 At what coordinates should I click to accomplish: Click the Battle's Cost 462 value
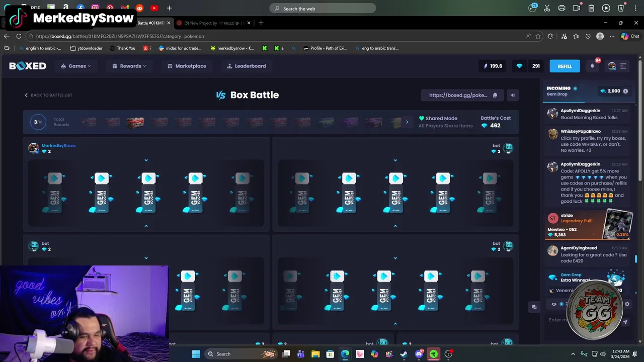tap(495, 126)
